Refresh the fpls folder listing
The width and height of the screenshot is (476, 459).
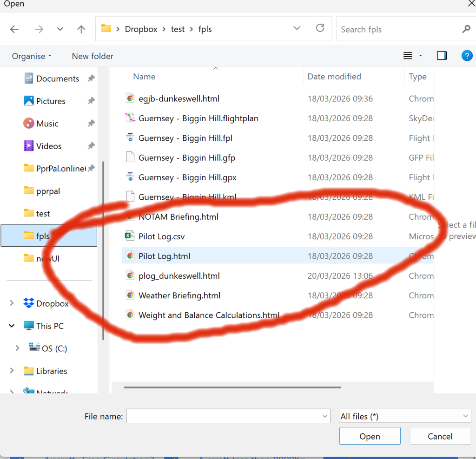pyautogui.click(x=320, y=28)
